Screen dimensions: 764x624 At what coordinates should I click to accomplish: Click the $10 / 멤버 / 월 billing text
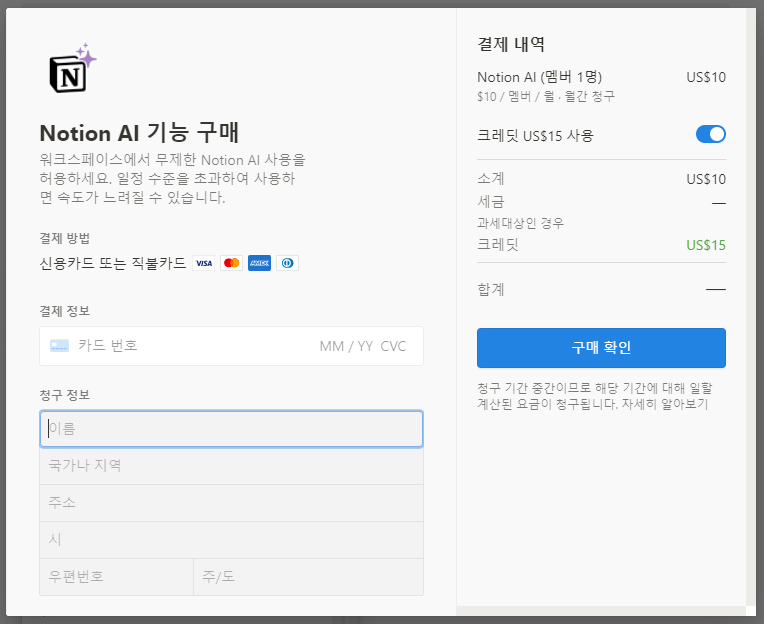(x=546, y=96)
